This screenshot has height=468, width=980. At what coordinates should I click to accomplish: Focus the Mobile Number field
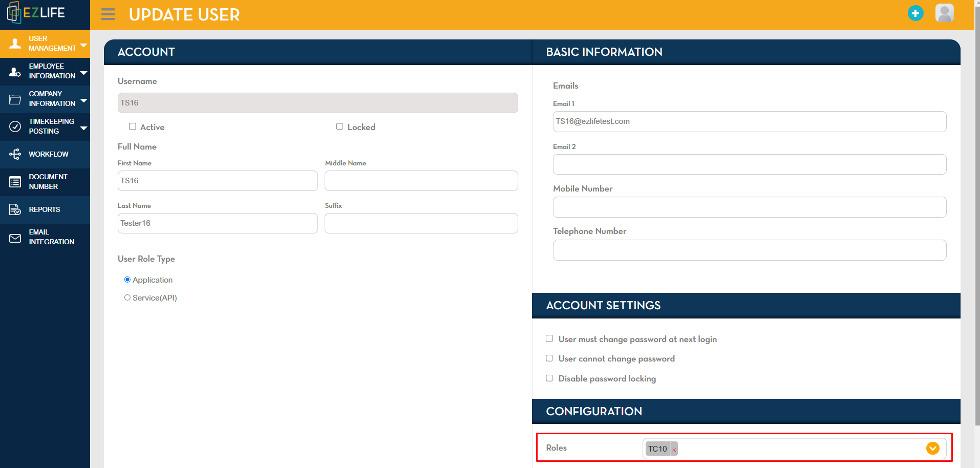click(x=750, y=207)
